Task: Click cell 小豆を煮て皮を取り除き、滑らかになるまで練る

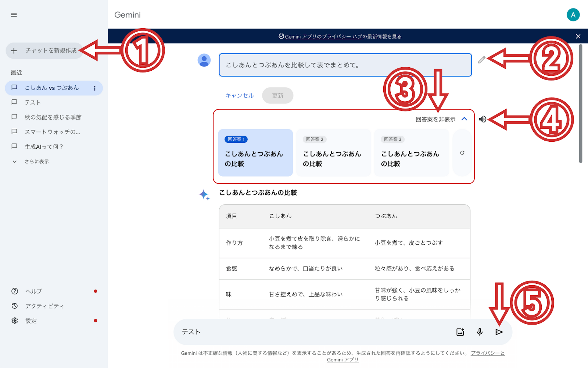Action: tap(315, 243)
